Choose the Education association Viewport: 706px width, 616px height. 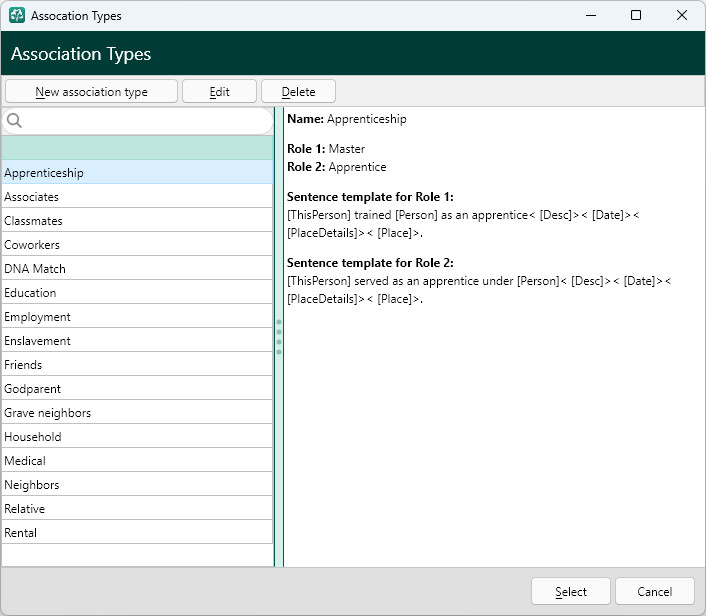(x=137, y=292)
